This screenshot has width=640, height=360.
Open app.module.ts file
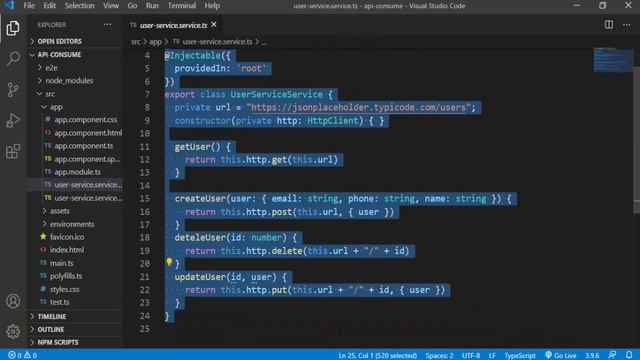pyautogui.click(x=76, y=172)
